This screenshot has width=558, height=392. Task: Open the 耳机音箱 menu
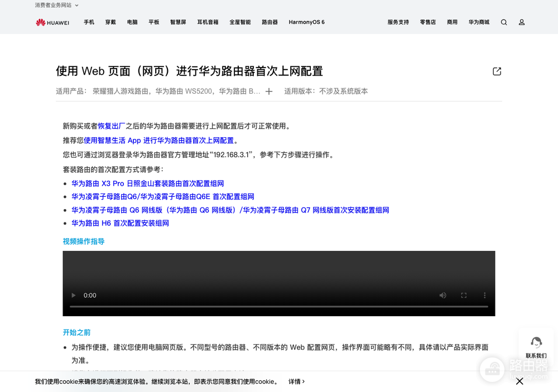pyautogui.click(x=208, y=22)
